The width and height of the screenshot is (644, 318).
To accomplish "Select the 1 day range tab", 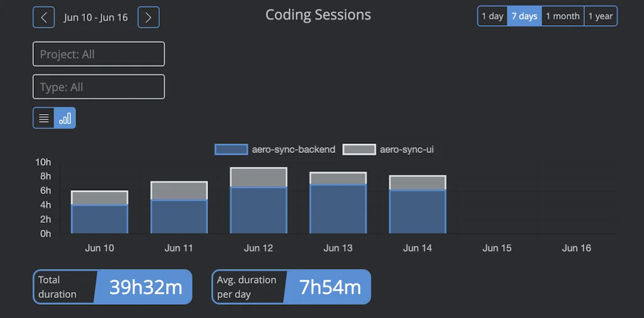I will (492, 16).
